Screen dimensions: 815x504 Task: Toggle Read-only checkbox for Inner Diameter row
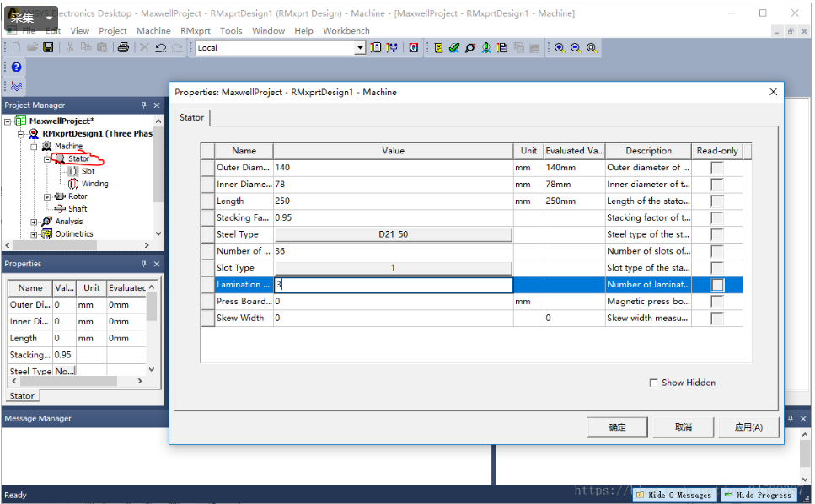716,185
